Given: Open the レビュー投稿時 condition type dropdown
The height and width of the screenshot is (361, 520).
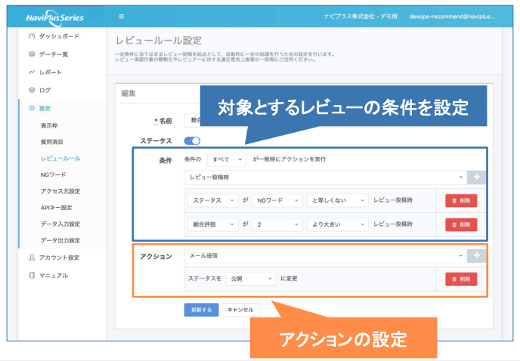Looking at the screenshot, I should pos(325,177).
